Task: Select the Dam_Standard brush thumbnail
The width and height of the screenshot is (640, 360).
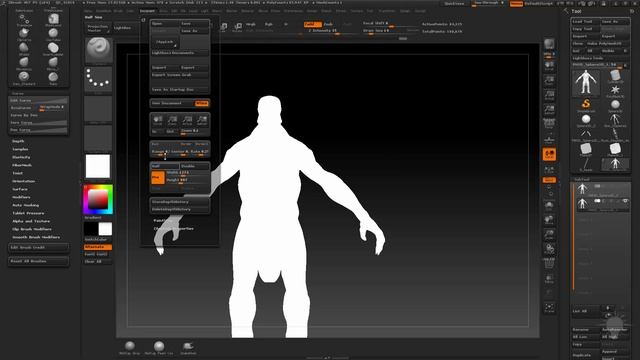Action: [24, 77]
